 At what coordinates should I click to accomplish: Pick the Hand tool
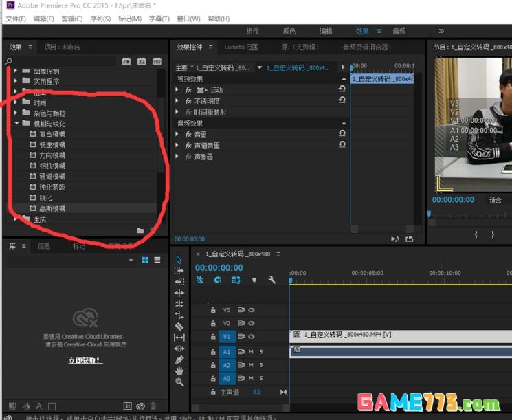[179, 371]
